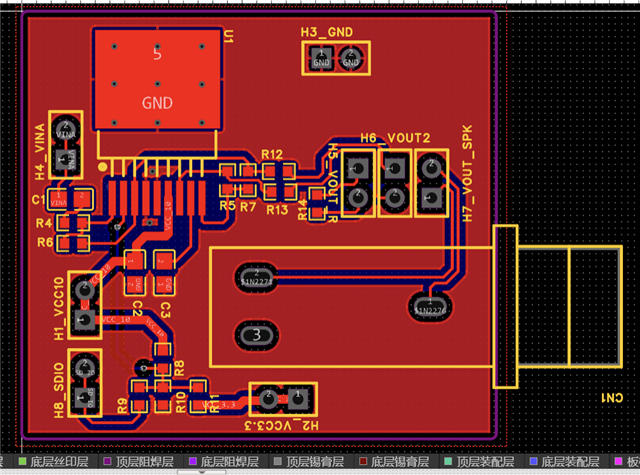Screen dimensions: 640x475
Task: Click the C2 designator label
Action: [138, 309]
